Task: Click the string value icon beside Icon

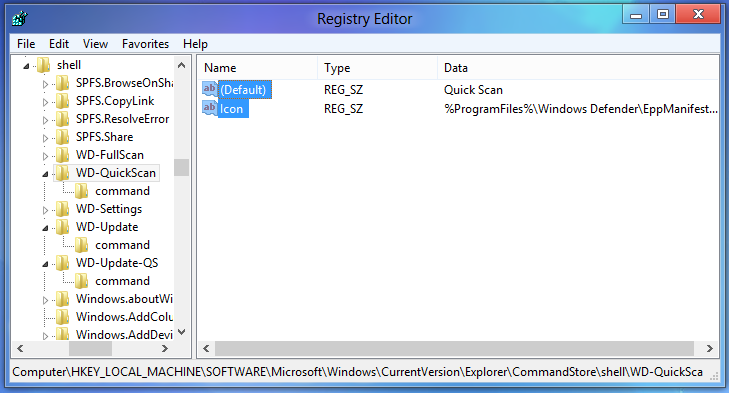Action: coord(210,108)
